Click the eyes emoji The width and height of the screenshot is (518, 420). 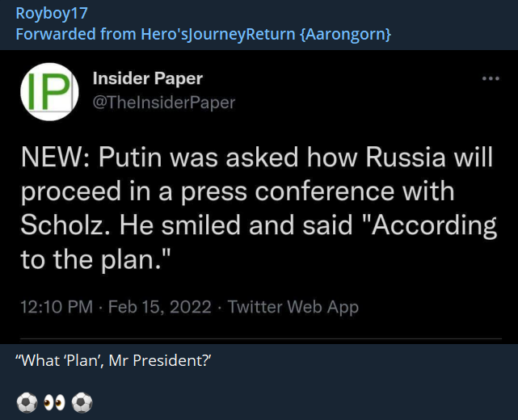pyautogui.click(x=54, y=401)
